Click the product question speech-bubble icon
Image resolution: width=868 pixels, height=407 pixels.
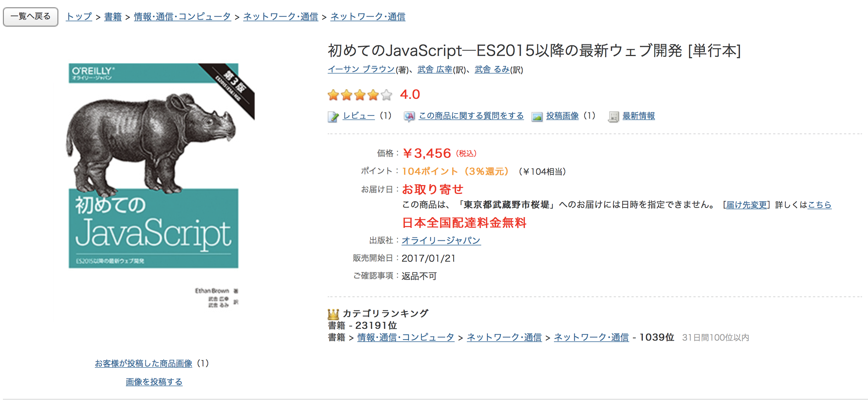[409, 117]
